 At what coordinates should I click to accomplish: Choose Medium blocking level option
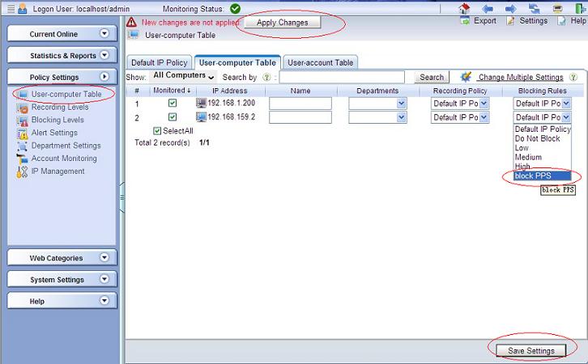[x=543, y=157]
